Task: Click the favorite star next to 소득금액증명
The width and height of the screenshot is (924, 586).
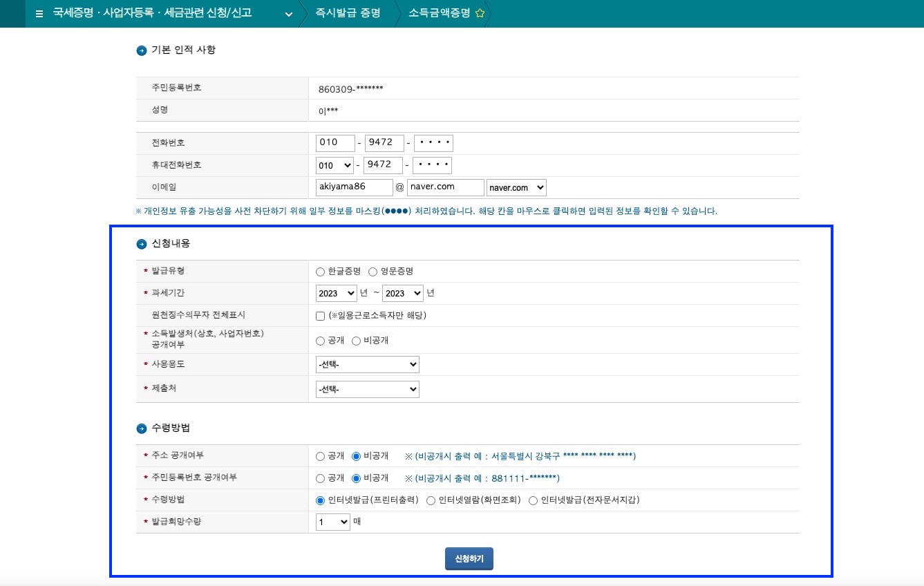Action: [480, 13]
